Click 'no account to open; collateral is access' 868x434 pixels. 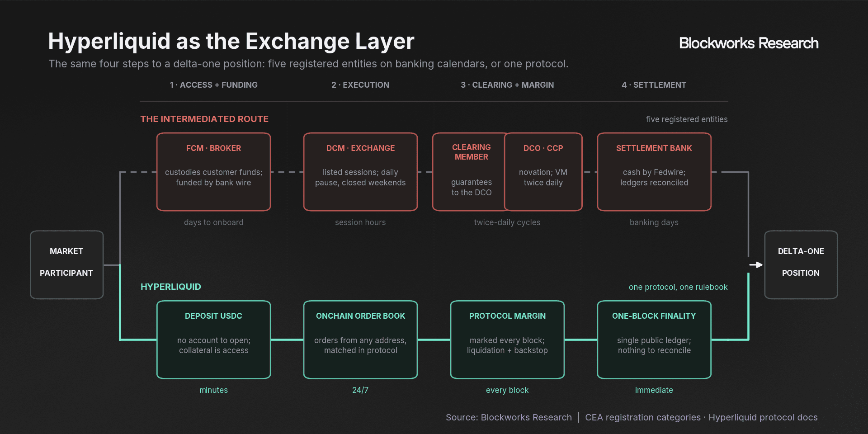coord(213,345)
